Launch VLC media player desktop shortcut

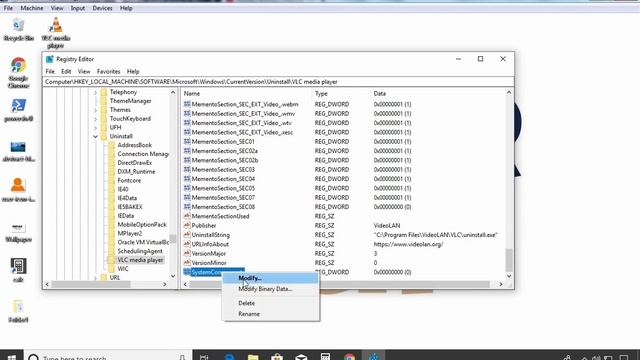(x=56, y=32)
